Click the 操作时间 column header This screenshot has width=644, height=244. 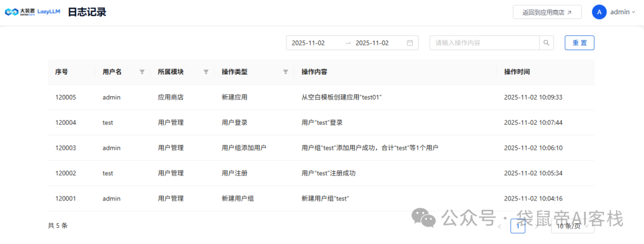516,72
